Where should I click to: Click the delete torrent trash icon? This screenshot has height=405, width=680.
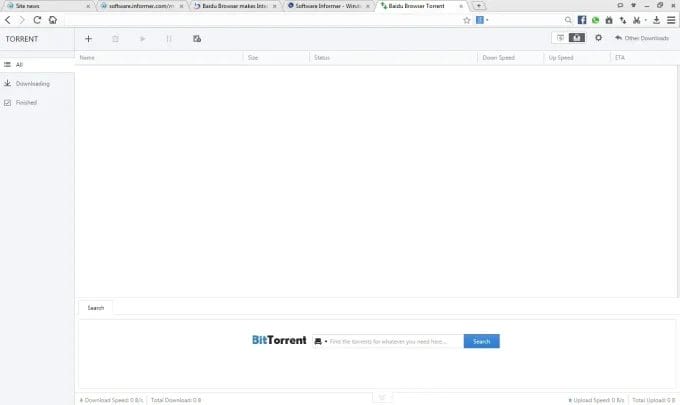(116, 39)
